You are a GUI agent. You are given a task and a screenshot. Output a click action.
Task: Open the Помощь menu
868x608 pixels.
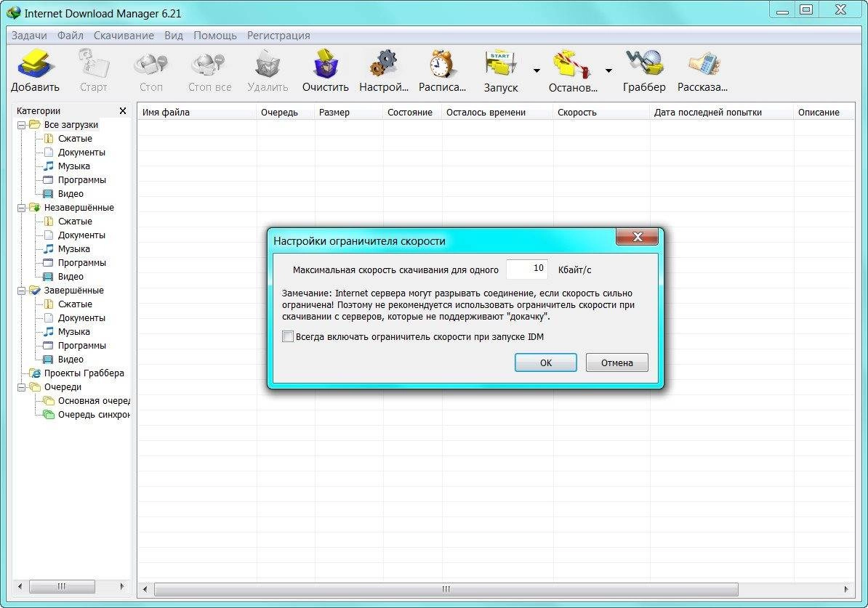coord(214,36)
